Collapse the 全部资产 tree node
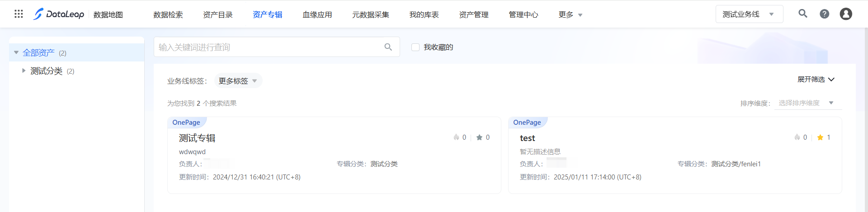This screenshot has width=868, height=212. (x=16, y=52)
